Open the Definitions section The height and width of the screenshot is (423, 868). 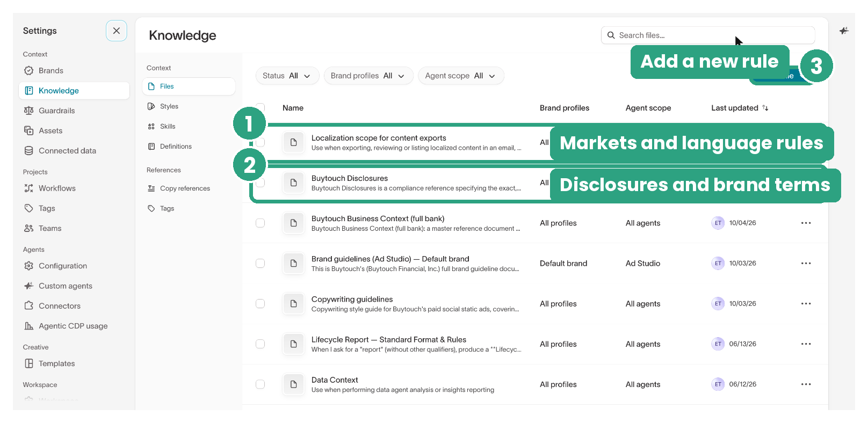(x=189, y=147)
